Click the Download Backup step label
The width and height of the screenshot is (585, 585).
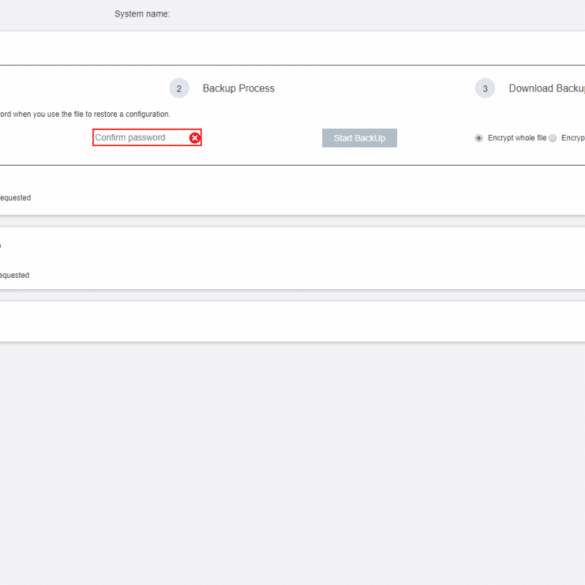click(547, 88)
